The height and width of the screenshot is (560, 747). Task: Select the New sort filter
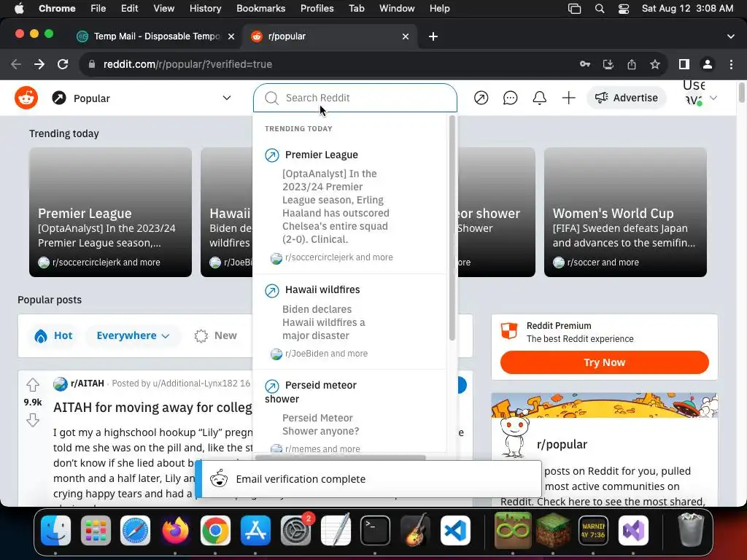215,335
